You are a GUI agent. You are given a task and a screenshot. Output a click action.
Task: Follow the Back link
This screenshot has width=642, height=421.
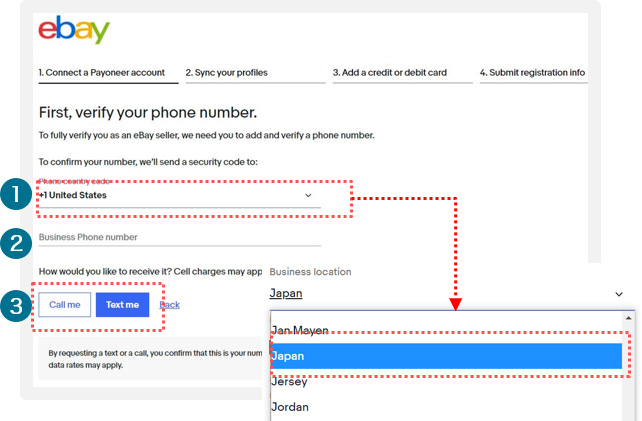pos(170,305)
